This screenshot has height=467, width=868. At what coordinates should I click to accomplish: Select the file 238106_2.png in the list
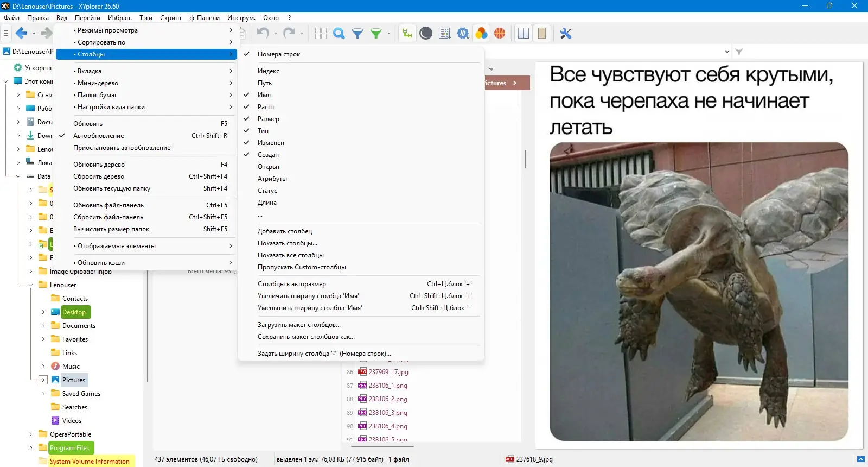[x=387, y=399]
